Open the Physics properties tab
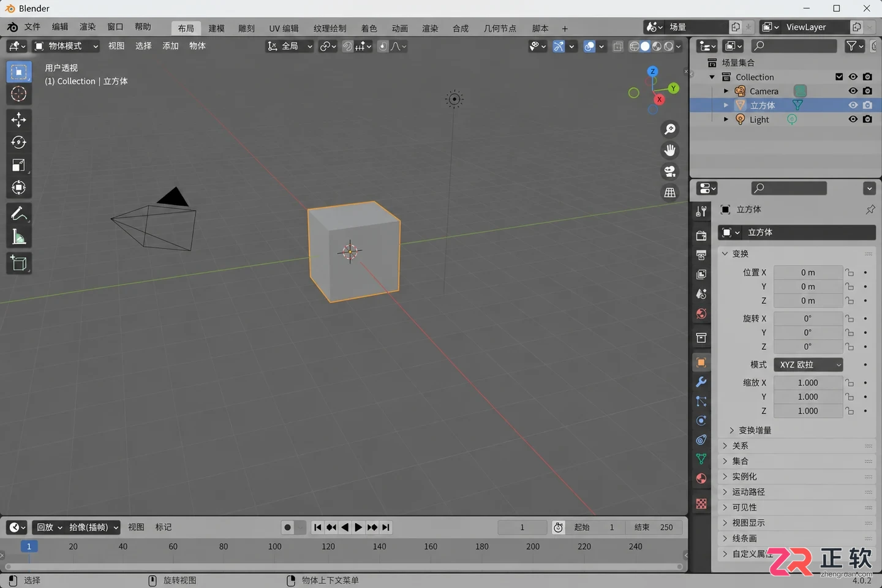The image size is (882, 588). pos(701,421)
